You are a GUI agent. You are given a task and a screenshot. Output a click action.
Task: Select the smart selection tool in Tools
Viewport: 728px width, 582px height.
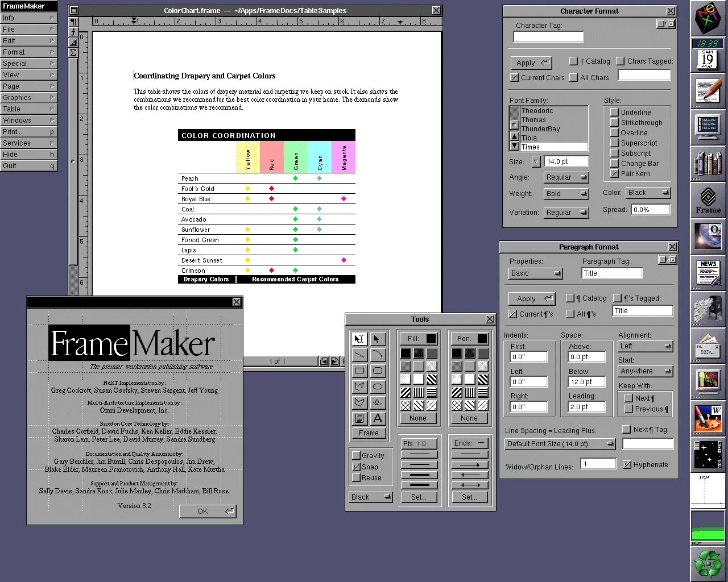359,339
